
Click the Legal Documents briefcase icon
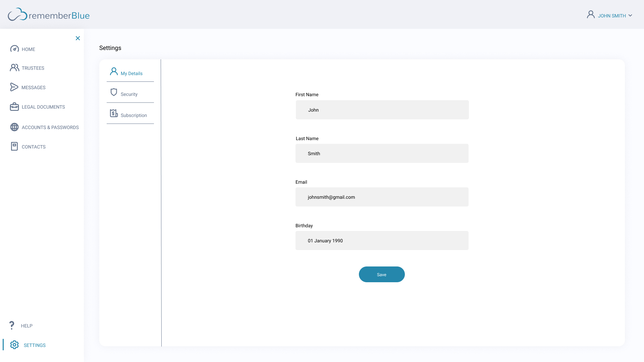pos(14,107)
